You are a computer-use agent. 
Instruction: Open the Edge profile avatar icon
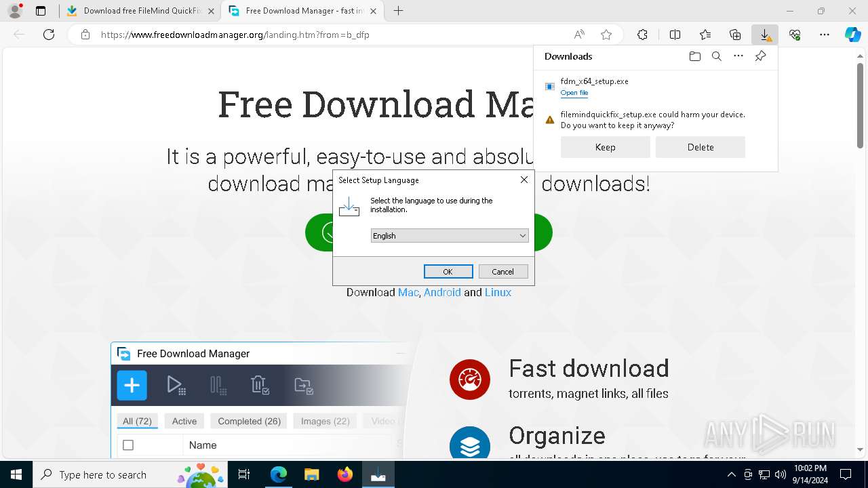pos(14,11)
